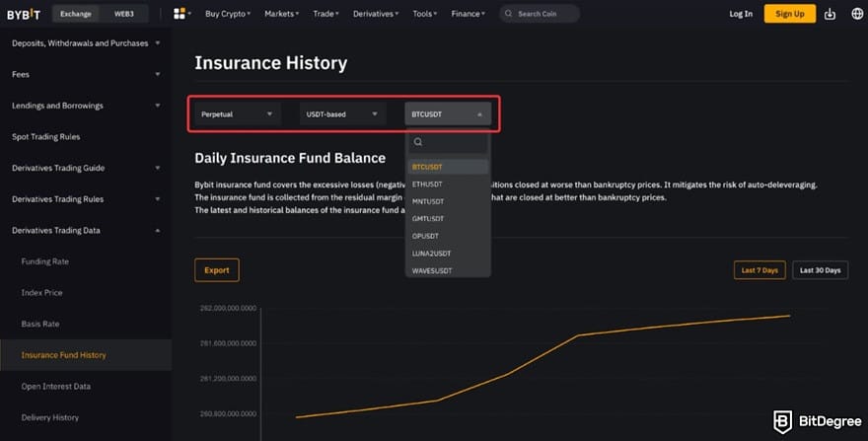This screenshot has width=868, height=441.
Task: Open the language globe icon
Action: (x=857, y=14)
